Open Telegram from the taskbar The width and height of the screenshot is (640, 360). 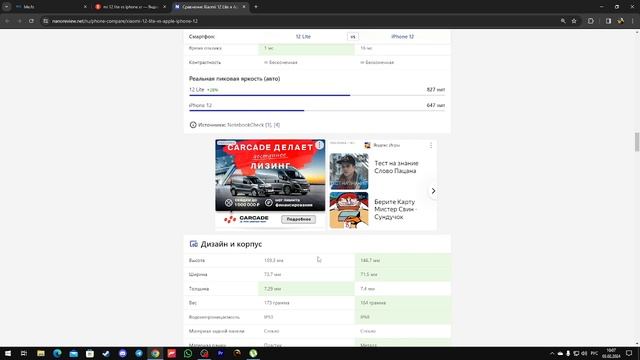(139, 353)
